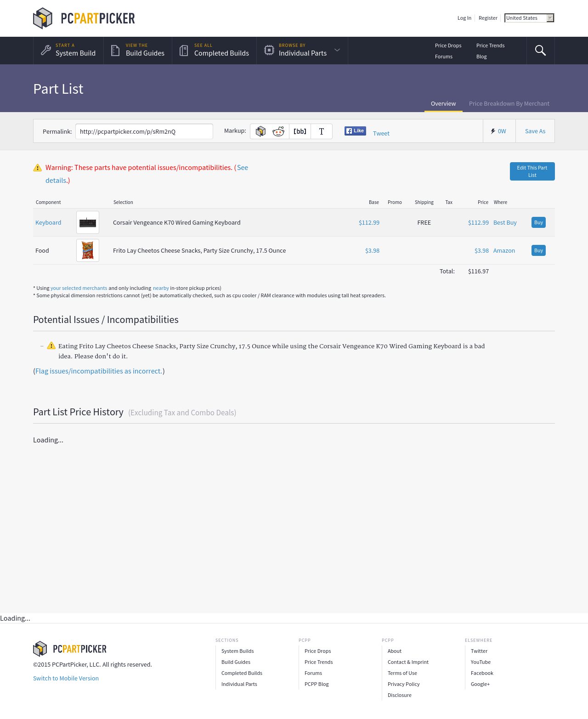Open the Best Buy merchant link

[x=505, y=222]
